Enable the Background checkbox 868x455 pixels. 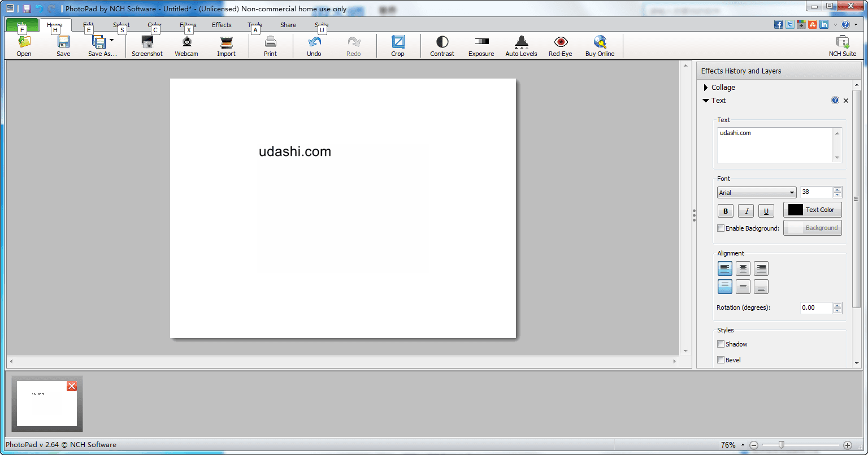pyautogui.click(x=721, y=228)
